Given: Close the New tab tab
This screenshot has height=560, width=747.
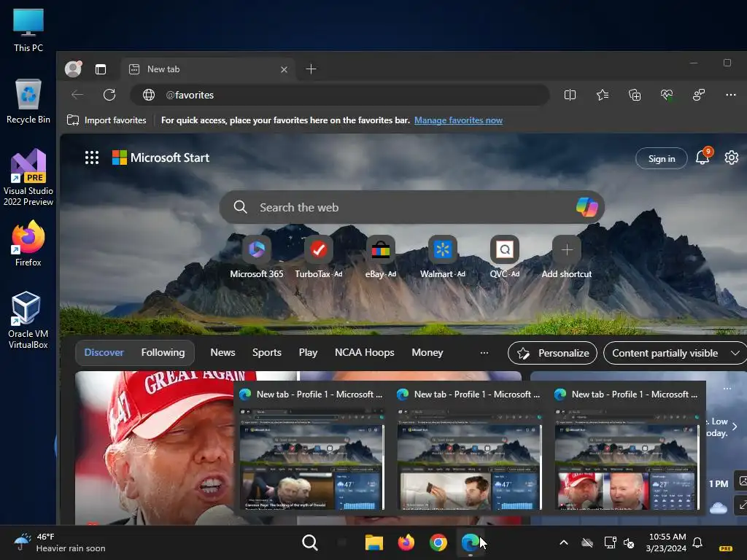Looking at the screenshot, I should (284, 69).
